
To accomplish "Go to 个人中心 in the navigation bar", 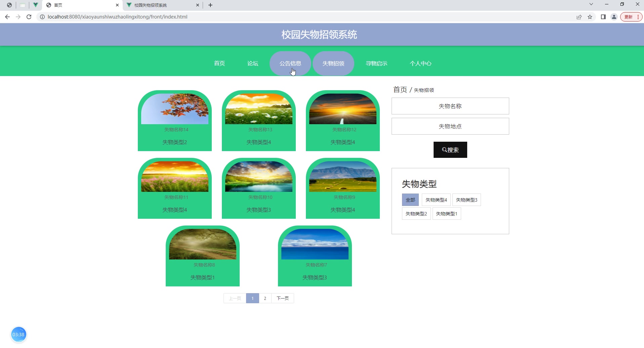I will pyautogui.click(x=420, y=63).
